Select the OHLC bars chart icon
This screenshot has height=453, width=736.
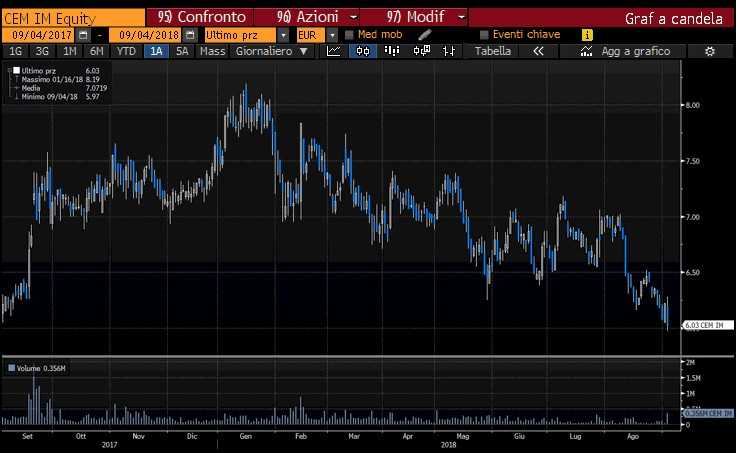[449, 51]
